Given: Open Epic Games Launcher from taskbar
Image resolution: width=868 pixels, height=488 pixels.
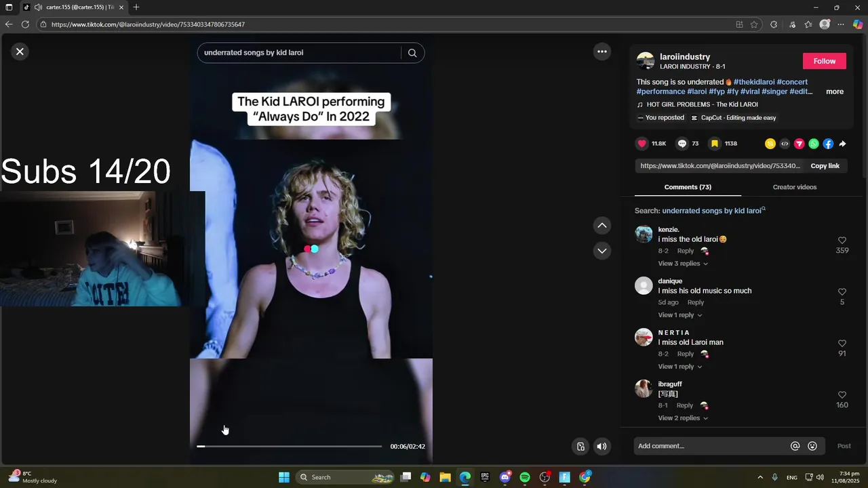Looking at the screenshot, I should coord(485,477).
